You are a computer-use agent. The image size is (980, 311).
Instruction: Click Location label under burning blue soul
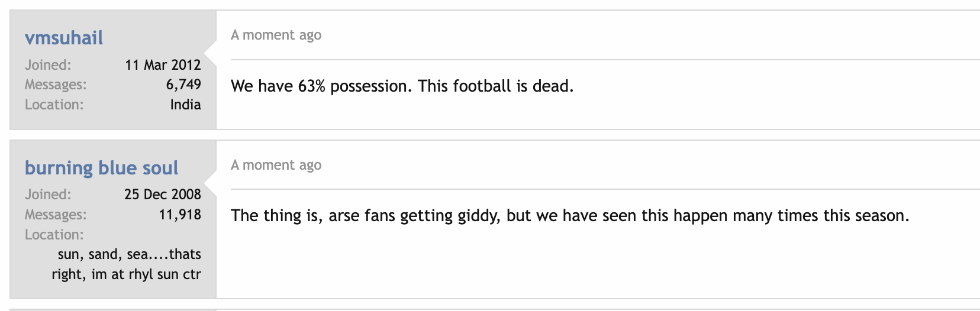pos(54,235)
